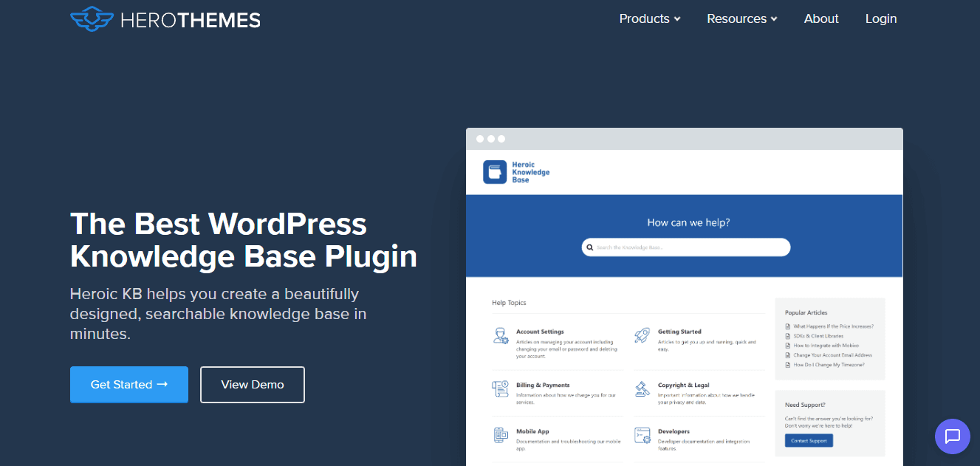Open the live chat bubble icon
Viewport: 980px width, 466px height.
click(953, 436)
